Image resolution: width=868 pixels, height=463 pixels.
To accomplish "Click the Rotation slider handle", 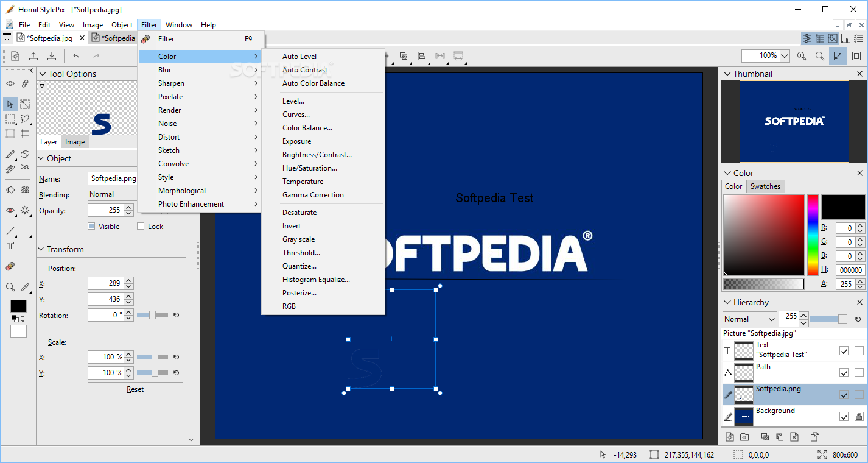I will coord(152,315).
